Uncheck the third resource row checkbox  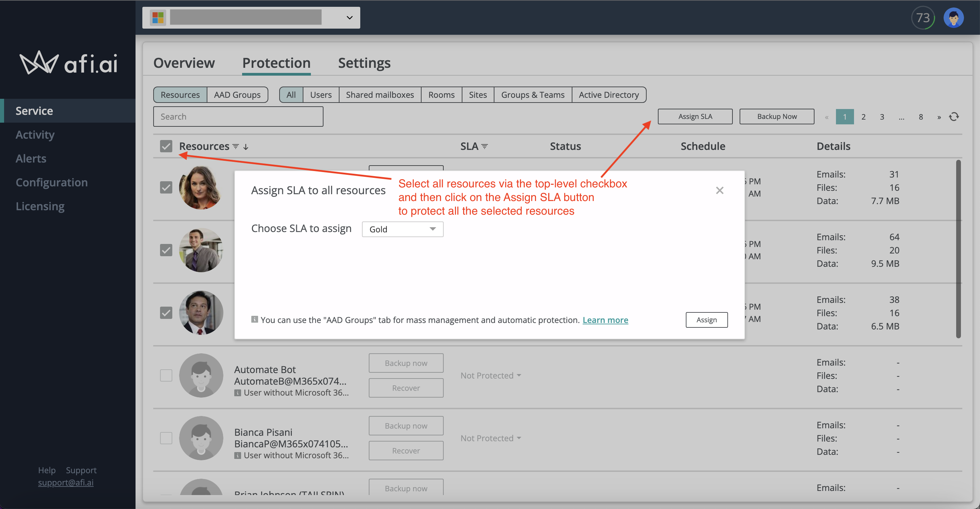(x=166, y=313)
